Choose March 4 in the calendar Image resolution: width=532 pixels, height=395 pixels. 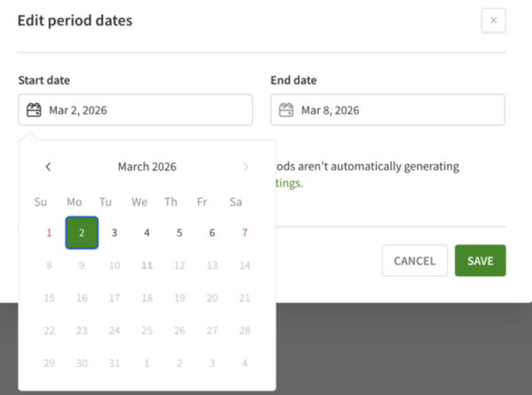point(147,233)
